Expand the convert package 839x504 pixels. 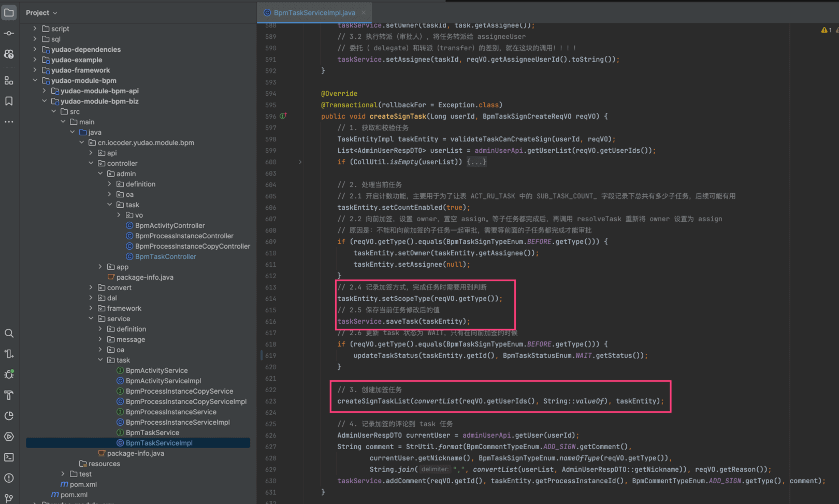(91, 287)
